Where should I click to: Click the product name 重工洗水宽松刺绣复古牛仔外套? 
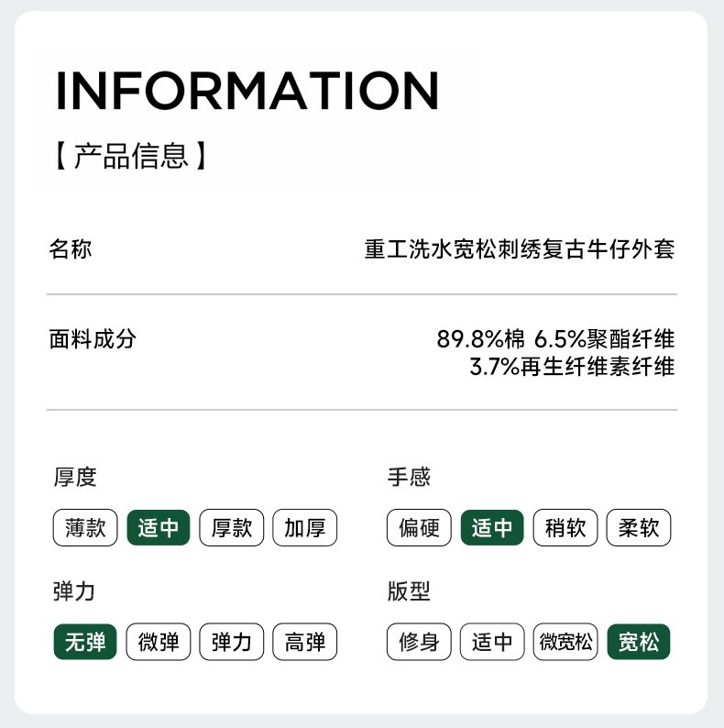pyautogui.click(x=519, y=248)
